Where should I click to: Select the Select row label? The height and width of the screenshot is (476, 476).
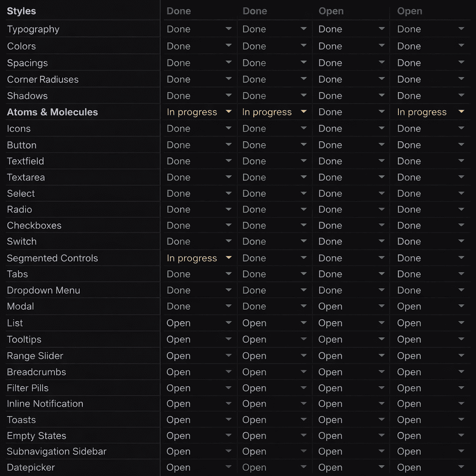(21, 193)
